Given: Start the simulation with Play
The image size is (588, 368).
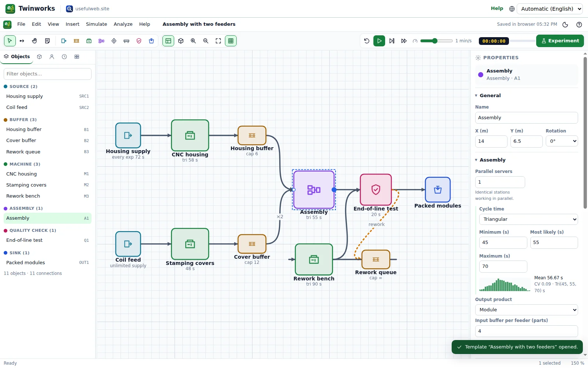Looking at the screenshot, I should coord(379,41).
